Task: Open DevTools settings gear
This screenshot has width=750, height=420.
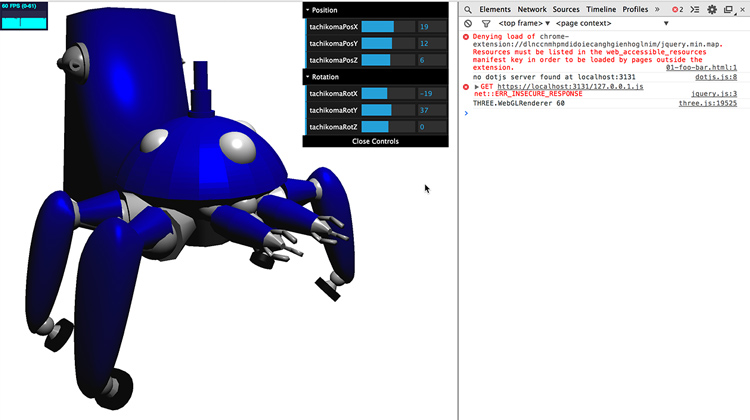Action: 712,10
